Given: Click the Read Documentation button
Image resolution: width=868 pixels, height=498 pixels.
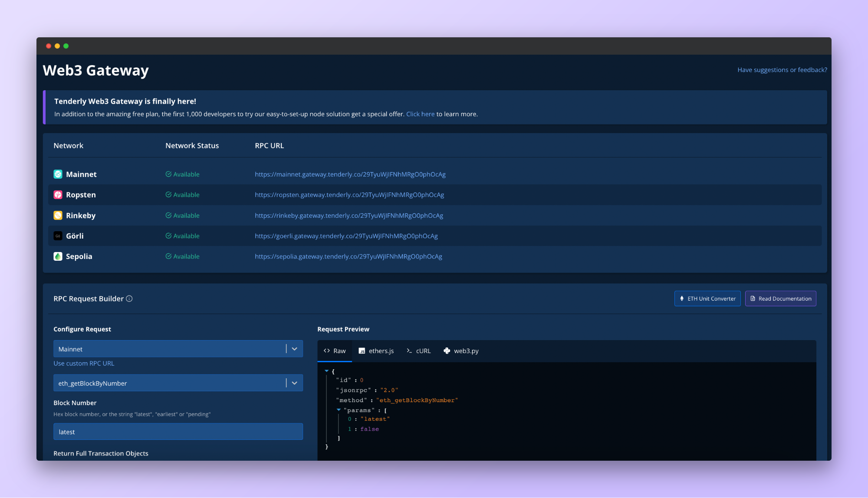Looking at the screenshot, I should [x=780, y=299].
